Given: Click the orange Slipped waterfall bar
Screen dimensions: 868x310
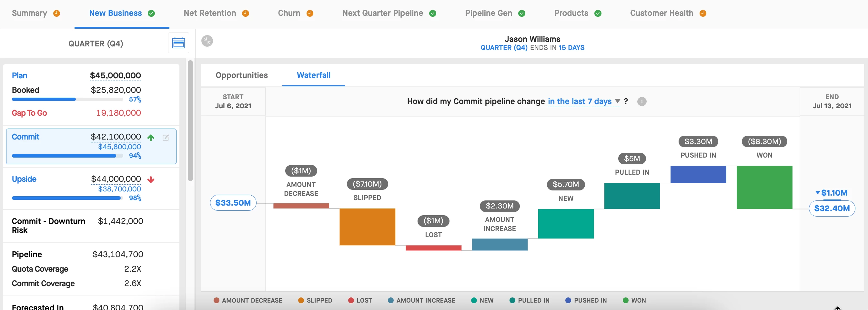Looking at the screenshot, I should point(367,227).
